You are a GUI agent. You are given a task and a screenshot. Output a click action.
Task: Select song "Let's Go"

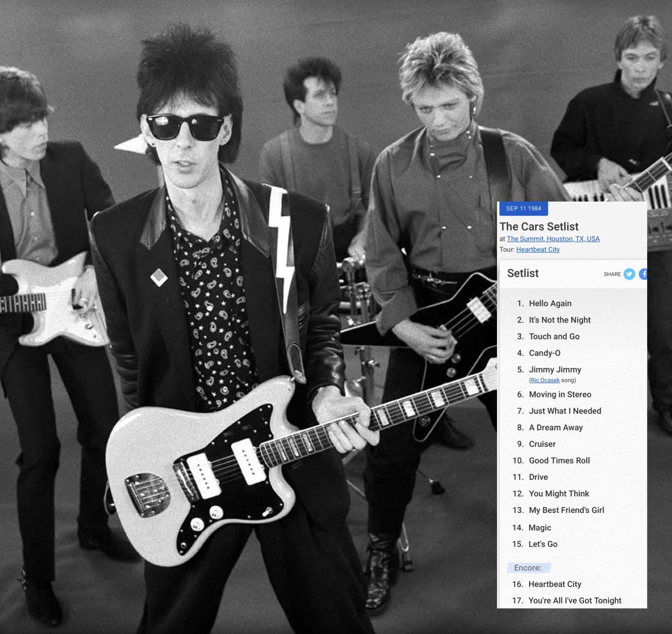click(x=542, y=544)
